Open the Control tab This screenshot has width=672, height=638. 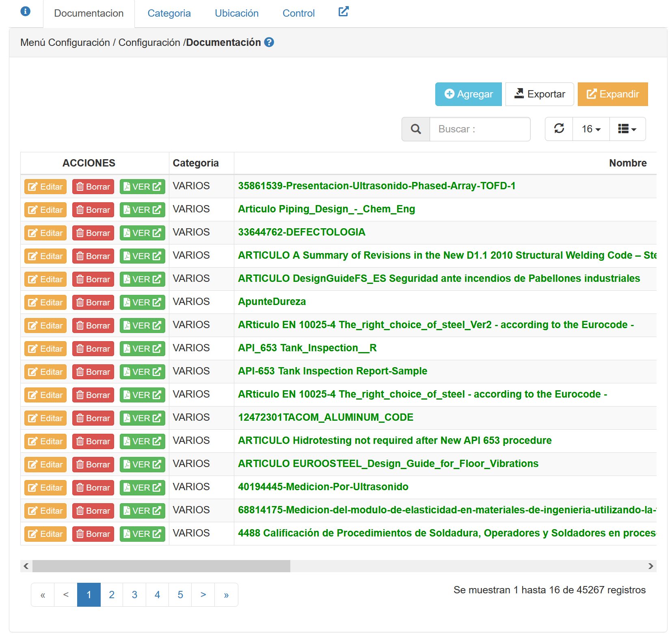[x=298, y=13]
